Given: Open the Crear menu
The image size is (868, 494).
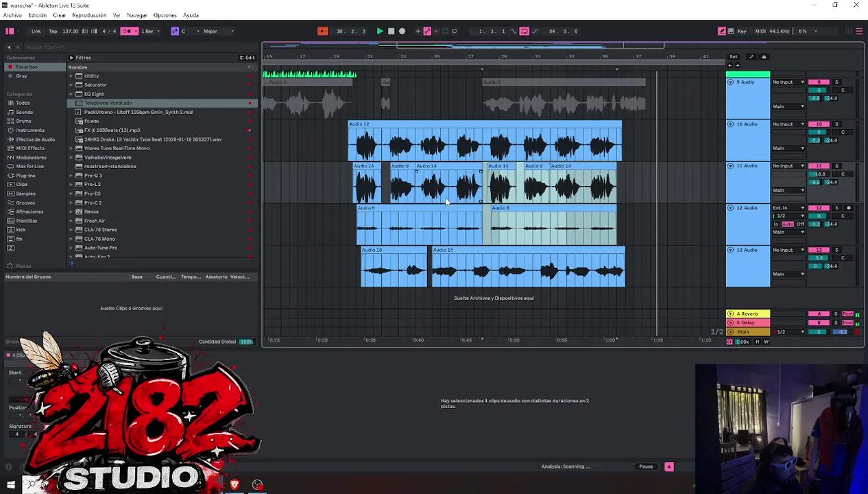Looking at the screenshot, I should coord(60,15).
